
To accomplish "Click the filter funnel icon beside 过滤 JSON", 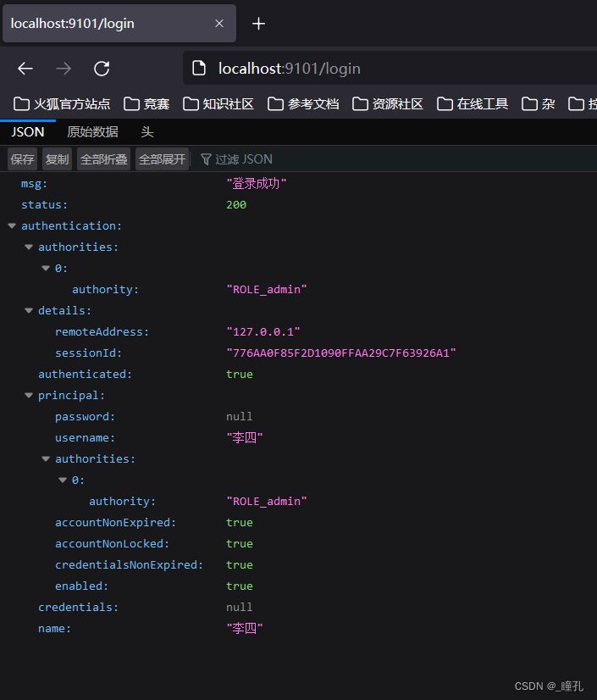I will click(206, 159).
